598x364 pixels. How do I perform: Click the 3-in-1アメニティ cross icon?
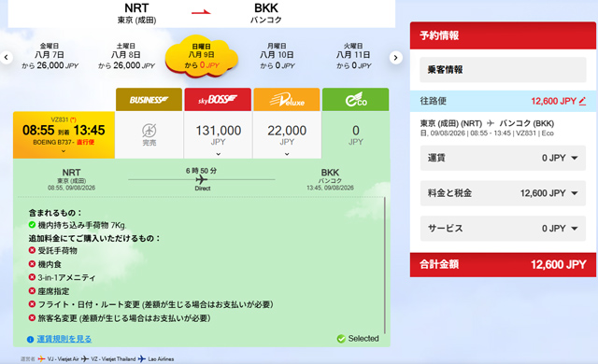click(32, 277)
